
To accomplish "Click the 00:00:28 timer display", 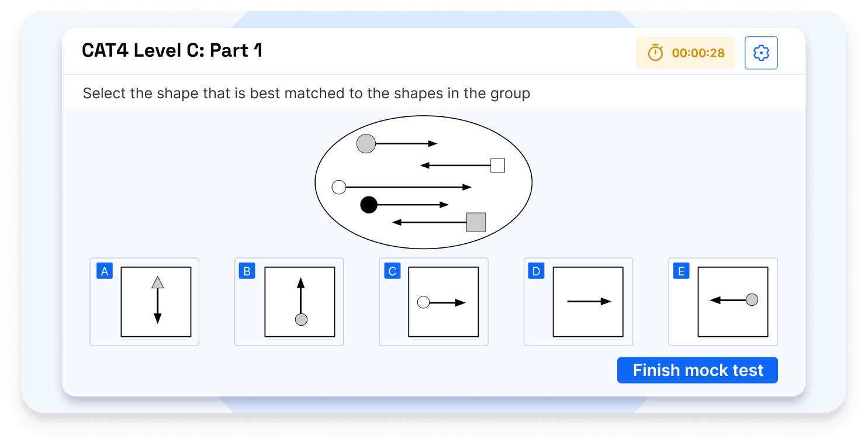I will 698,53.
